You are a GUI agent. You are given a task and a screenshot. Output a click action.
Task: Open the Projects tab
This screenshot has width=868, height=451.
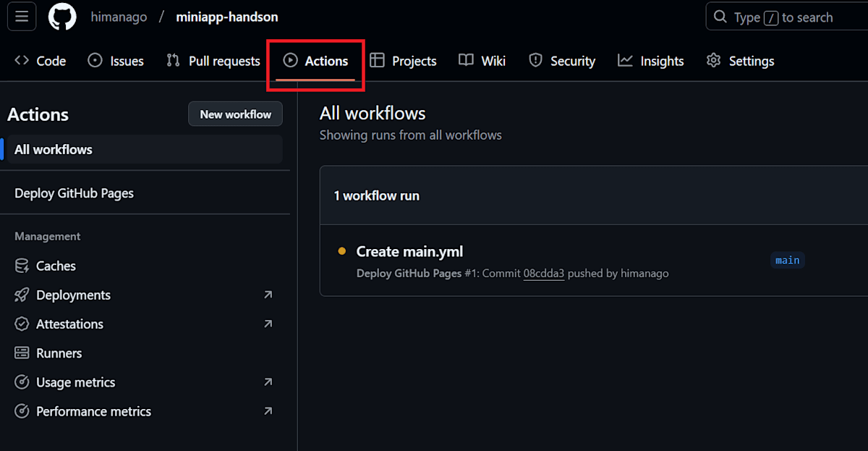coord(403,61)
